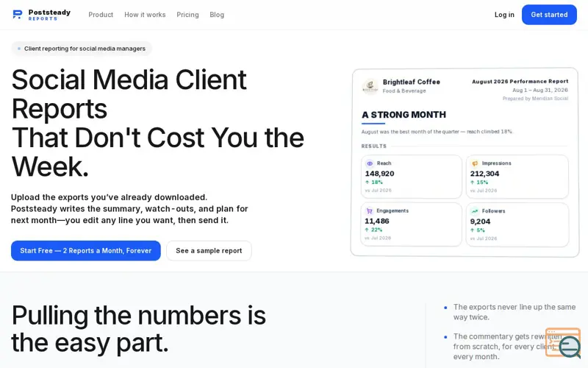Go to Pricing in navigation

[x=187, y=15]
